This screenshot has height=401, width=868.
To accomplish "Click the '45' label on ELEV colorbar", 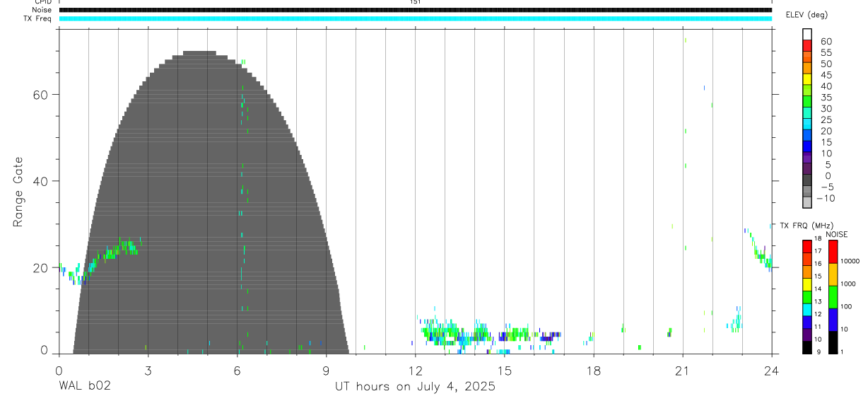I will 826,75.
